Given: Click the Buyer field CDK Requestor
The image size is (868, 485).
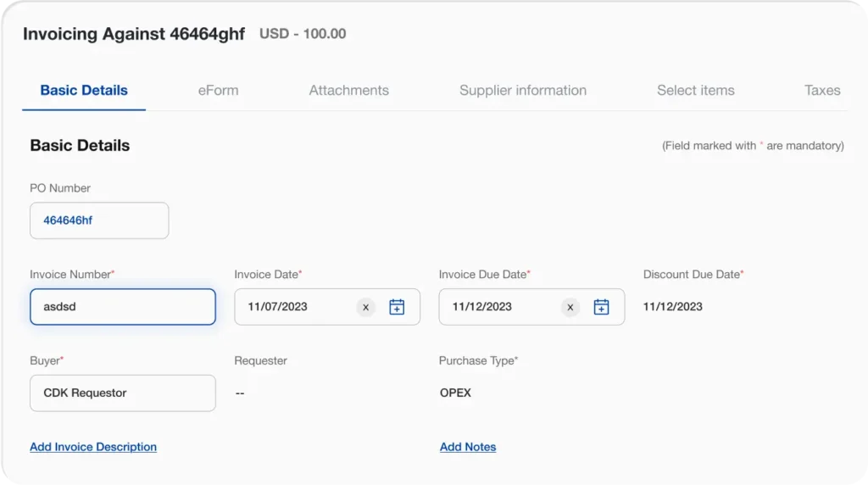Looking at the screenshot, I should [x=123, y=393].
